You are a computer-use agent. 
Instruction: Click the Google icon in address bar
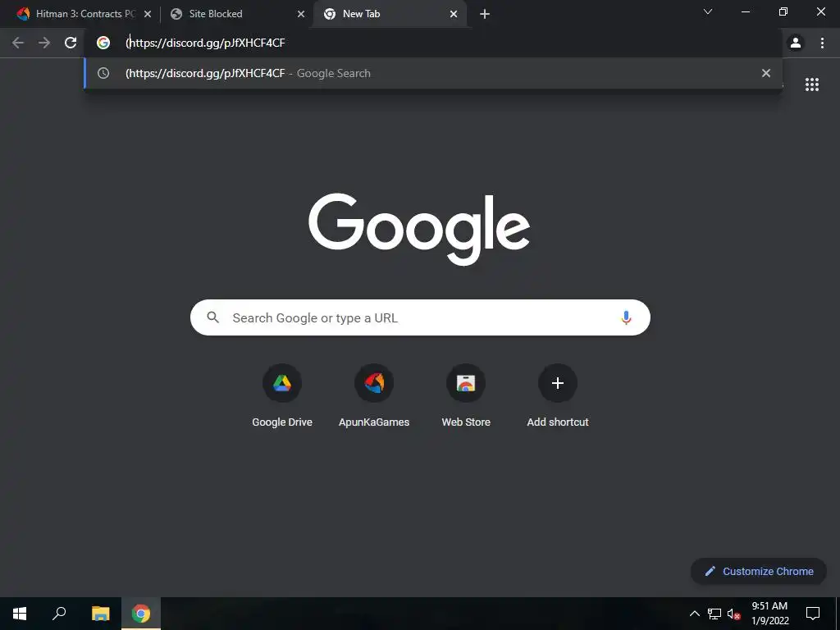point(103,43)
